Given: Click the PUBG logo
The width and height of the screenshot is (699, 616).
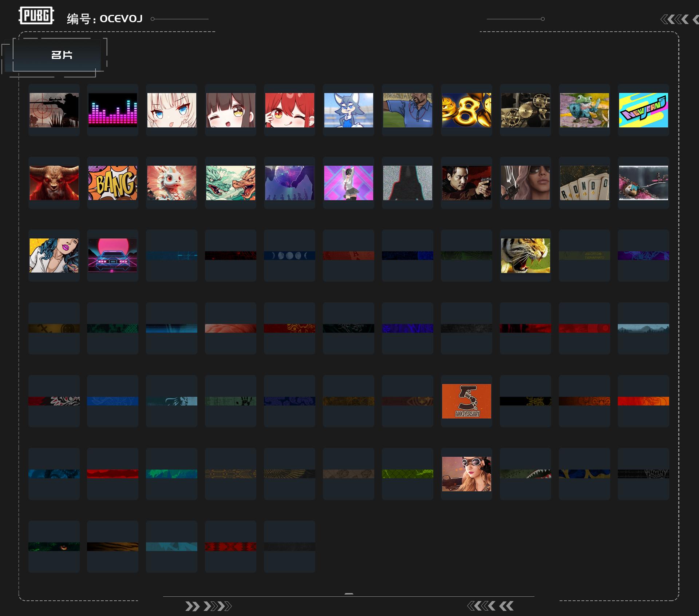Looking at the screenshot, I should 36,16.
